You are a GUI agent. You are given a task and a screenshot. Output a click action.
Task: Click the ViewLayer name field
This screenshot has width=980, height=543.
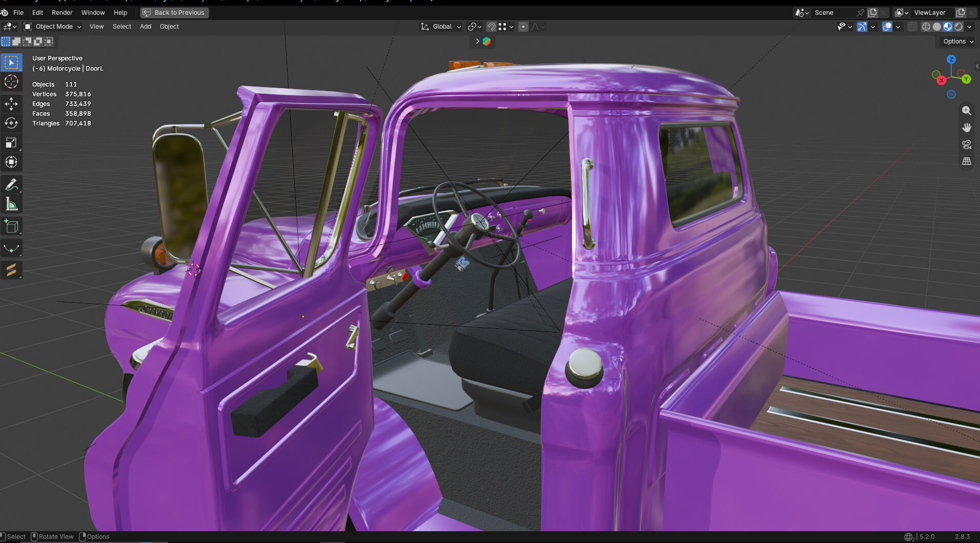[x=932, y=12]
